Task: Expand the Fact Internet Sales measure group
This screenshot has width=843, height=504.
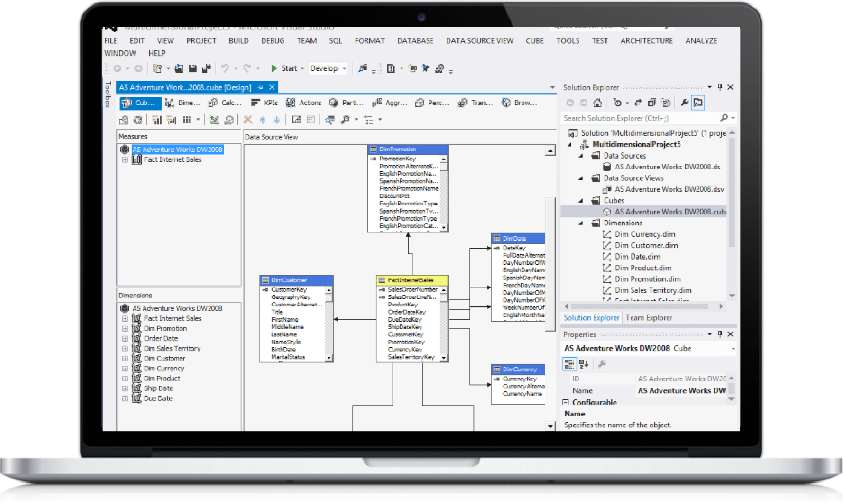Action: click(125, 160)
